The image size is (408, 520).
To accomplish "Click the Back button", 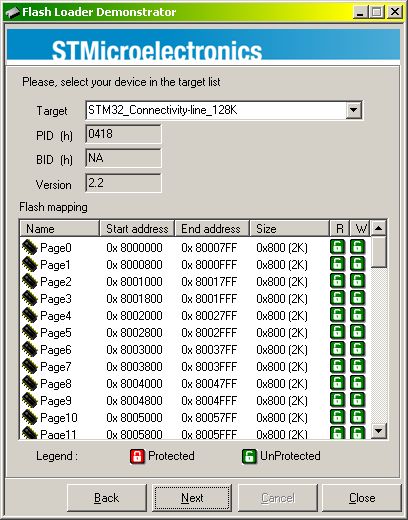I will (x=107, y=498).
